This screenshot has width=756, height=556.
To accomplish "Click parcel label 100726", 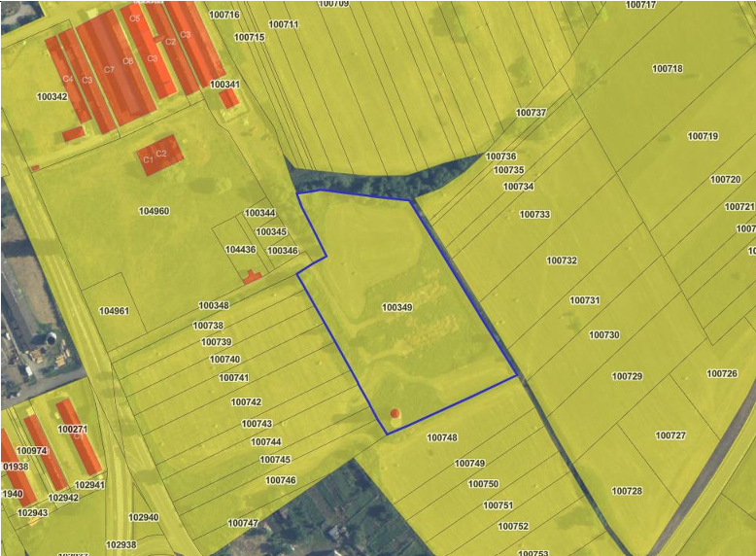I will pyautogui.click(x=722, y=373).
